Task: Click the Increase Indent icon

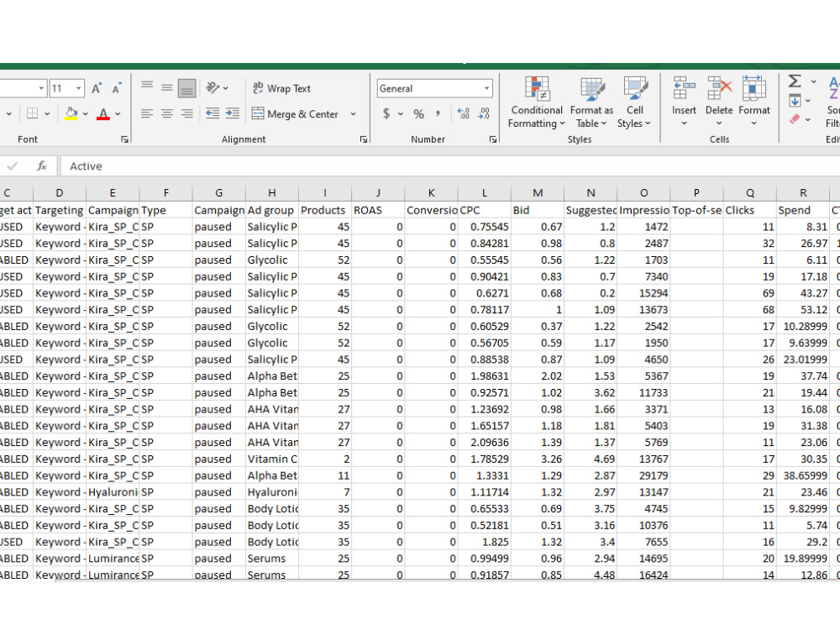Action: click(233, 113)
